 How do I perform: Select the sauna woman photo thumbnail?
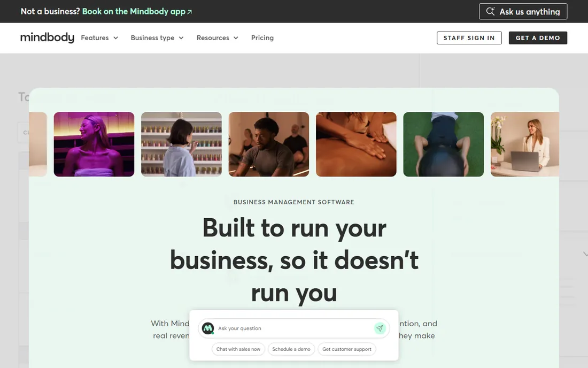pyautogui.click(x=94, y=144)
